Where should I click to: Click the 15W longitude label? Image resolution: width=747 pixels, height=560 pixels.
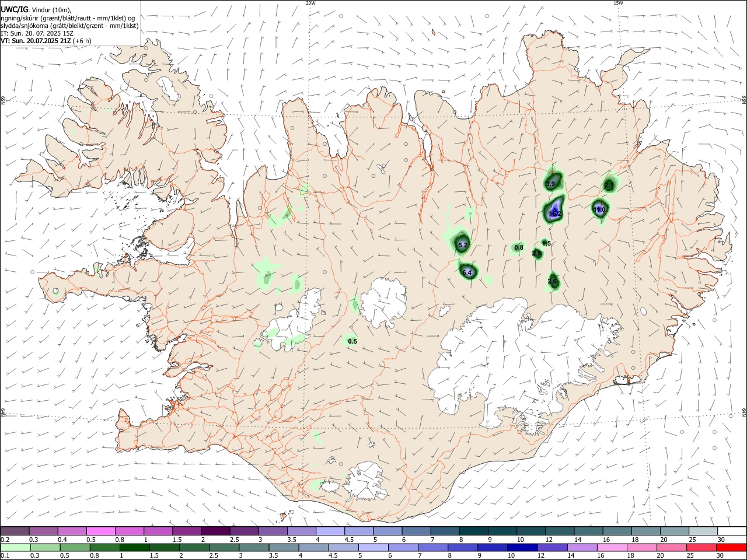[x=618, y=3]
